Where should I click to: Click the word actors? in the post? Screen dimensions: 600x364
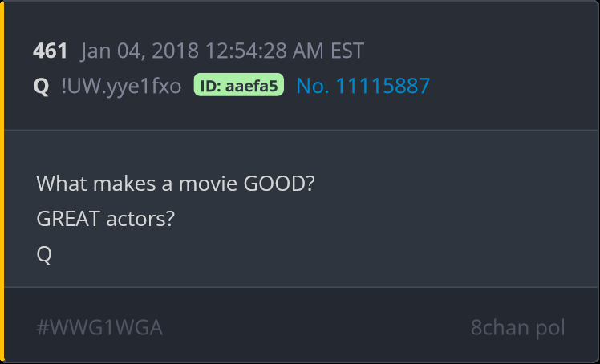pos(140,220)
